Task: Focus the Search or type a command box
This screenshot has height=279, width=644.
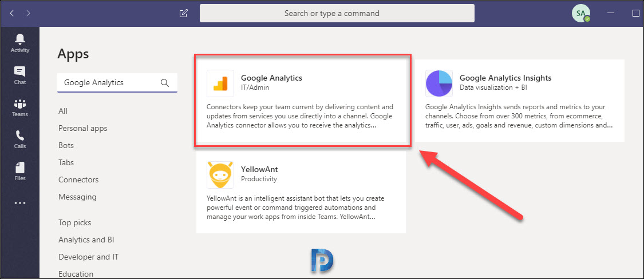Action: point(337,13)
